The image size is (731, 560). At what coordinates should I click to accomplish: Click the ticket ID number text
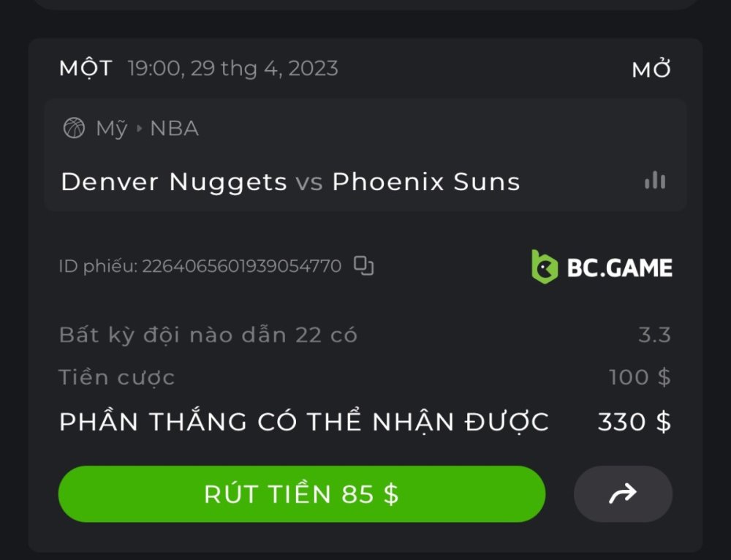242,266
